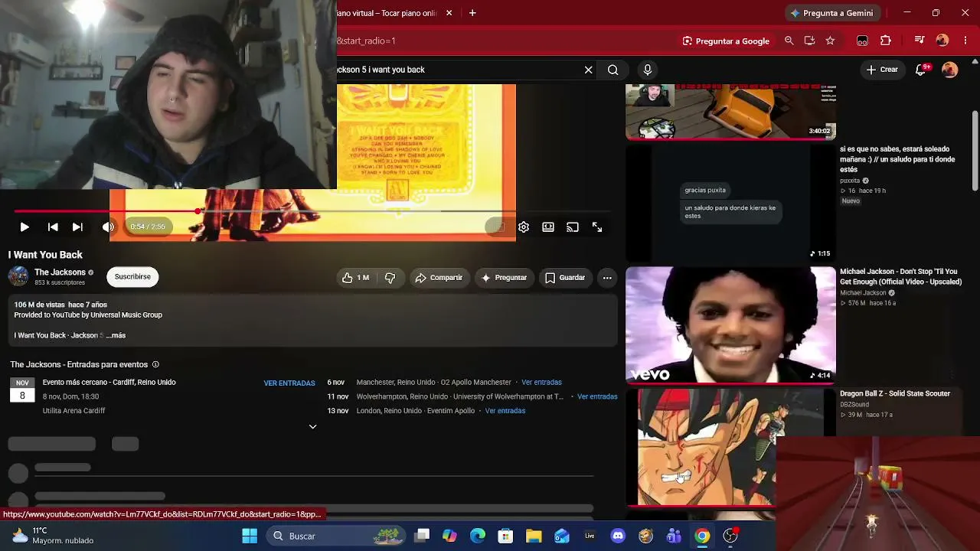This screenshot has height=551, width=980.
Task: Start voice search with the microphone icon
Action: coord(648,70)
